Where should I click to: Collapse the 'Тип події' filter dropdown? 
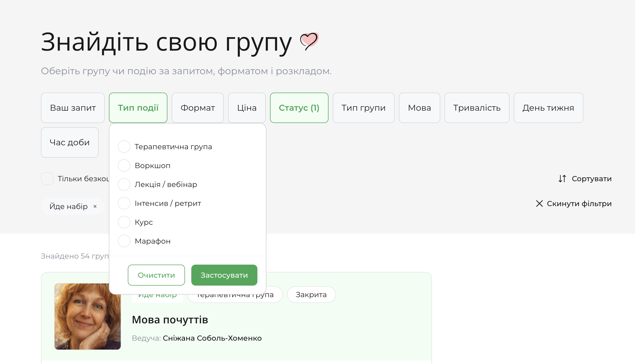[x=138, y=108]
